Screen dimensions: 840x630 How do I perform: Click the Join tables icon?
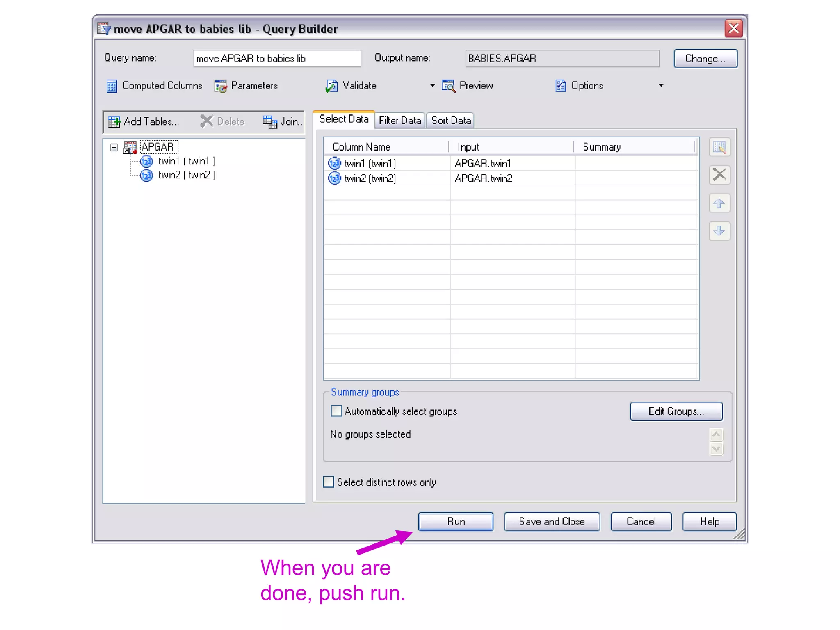point(270,121)
